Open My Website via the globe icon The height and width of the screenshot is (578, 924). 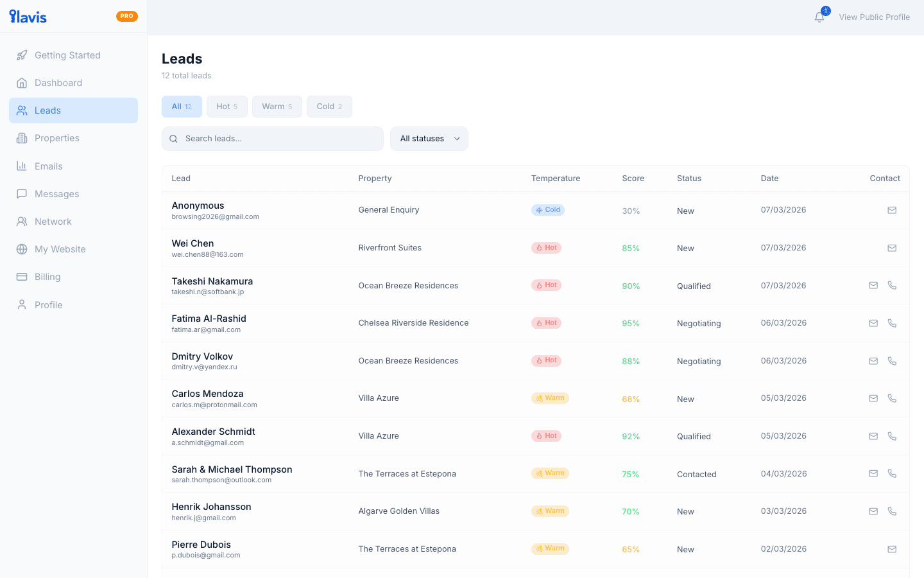coord(21,249)
